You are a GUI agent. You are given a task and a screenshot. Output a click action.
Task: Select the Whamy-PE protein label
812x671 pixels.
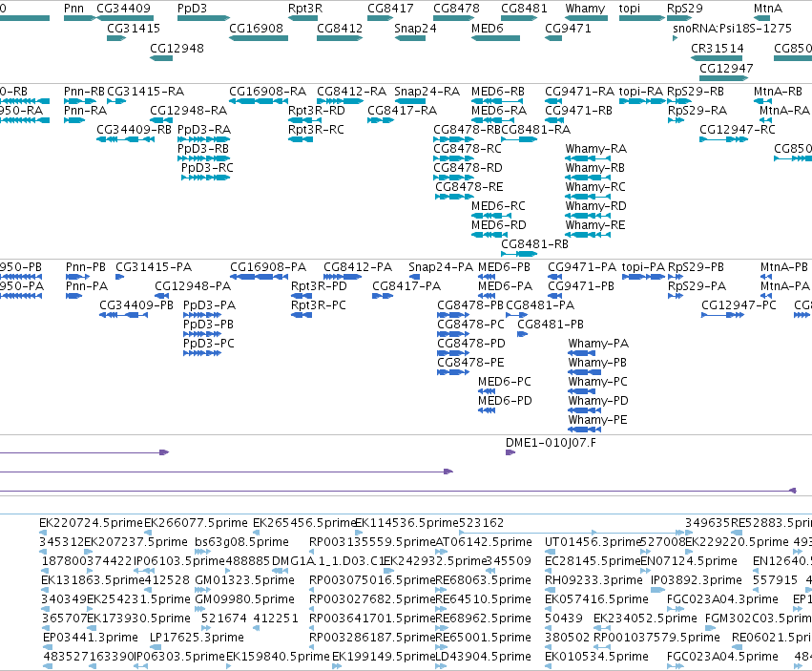pos(597,420)
